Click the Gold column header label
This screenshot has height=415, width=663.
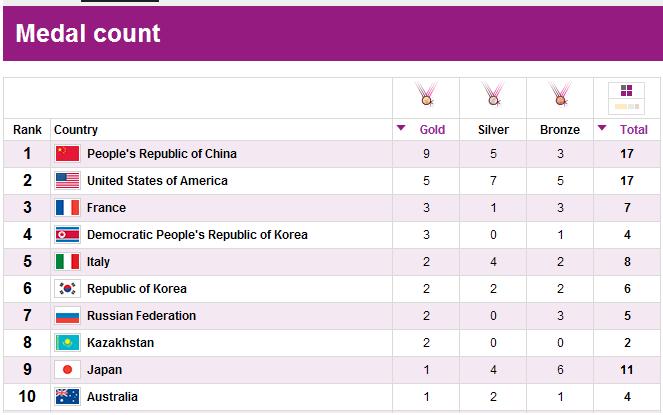(x=432, y=129)
